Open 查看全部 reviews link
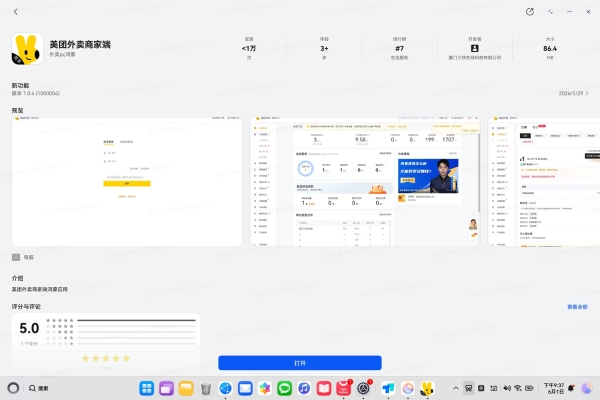The image size is (600, 400). point(577,307)
